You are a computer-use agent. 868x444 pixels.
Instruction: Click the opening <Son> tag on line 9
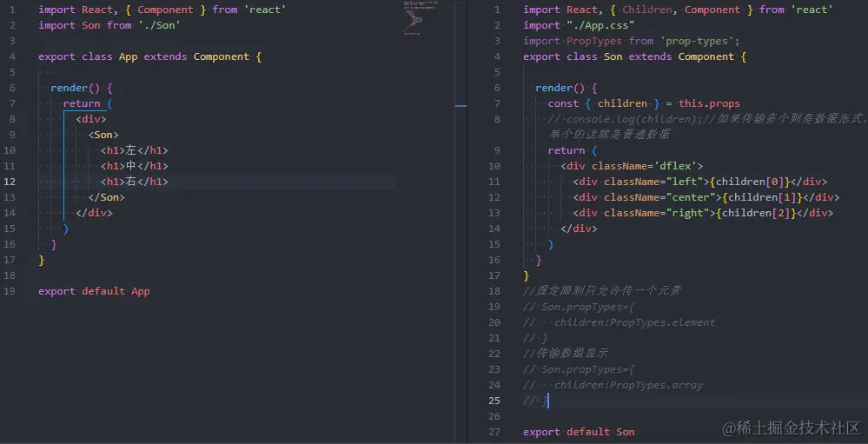tap(103, 135)
